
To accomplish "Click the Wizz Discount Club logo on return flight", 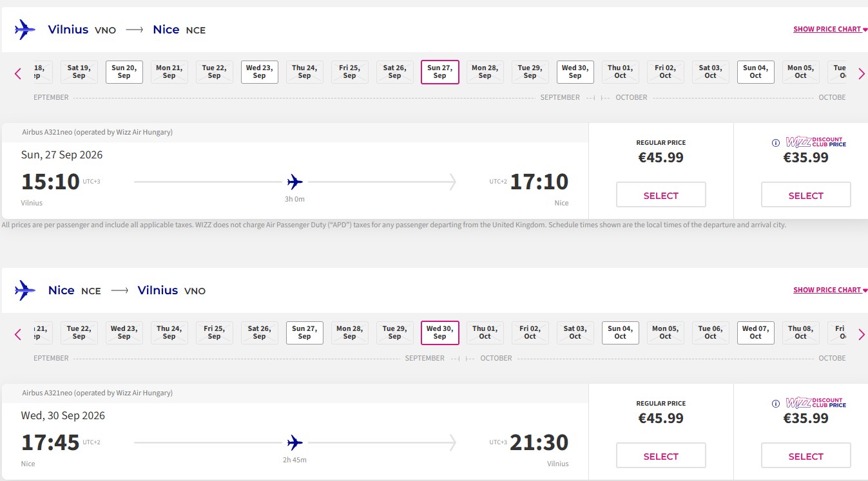I will pyautogui.click(x=816, y=403).
